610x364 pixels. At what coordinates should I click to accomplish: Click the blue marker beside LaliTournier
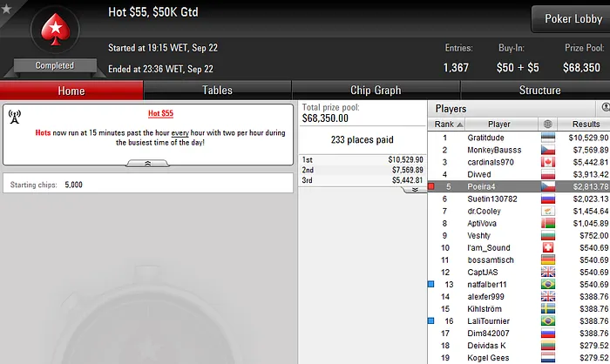click(431, 320)
